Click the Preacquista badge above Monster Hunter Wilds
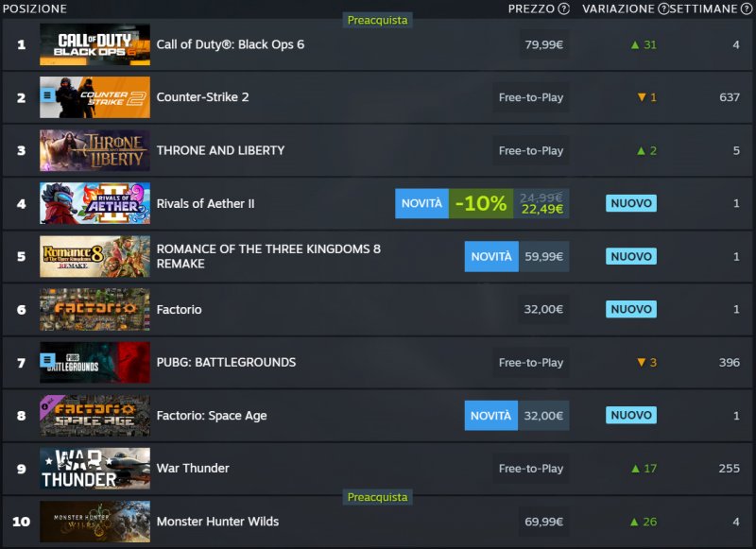Viewport: 756px width, 549px height. point(377,497)
